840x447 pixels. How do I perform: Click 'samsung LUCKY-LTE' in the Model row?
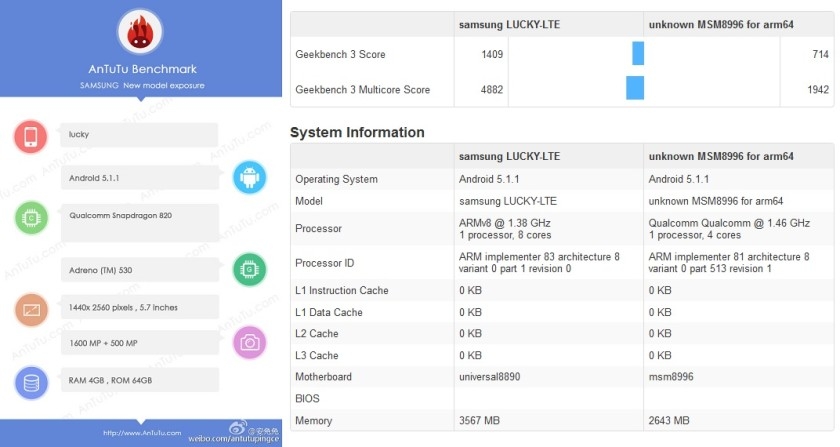508,201
